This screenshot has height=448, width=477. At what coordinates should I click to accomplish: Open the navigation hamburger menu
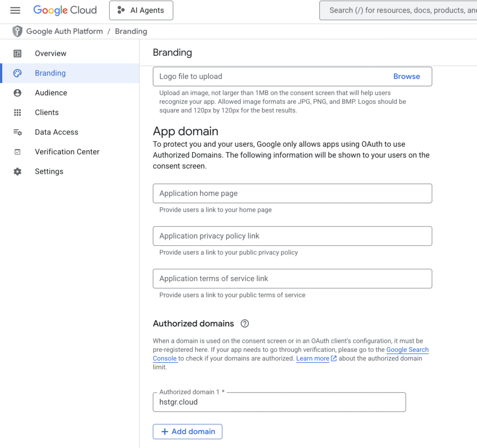coord(15,10)
